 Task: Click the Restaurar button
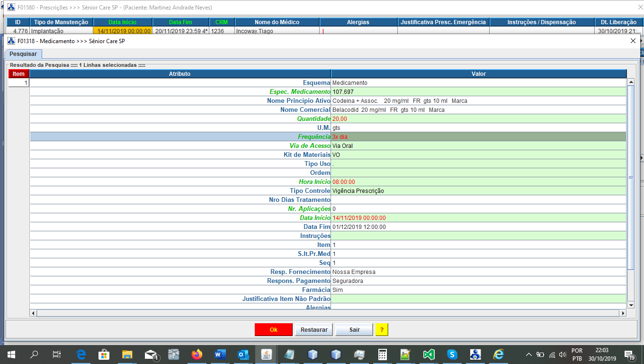click(x=314, y=329)
